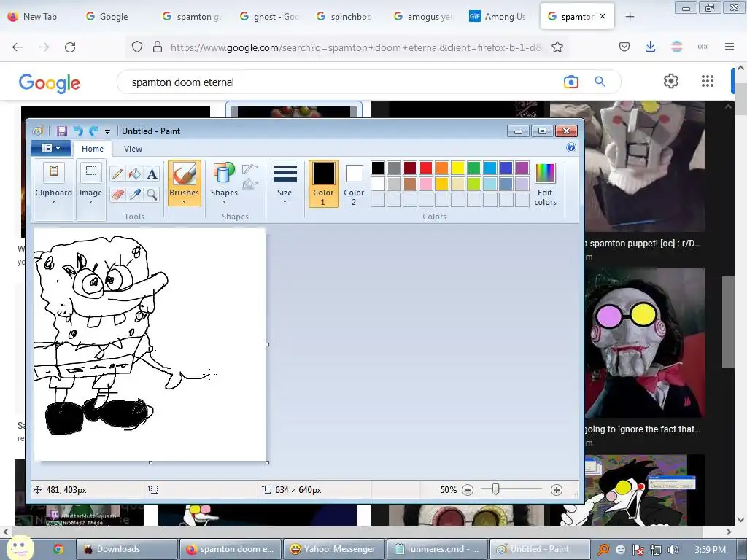The height and width of the screenshot is (560, 747).
Task: Select the Magnifier tool in Paint
Action: pyautogui.click(x=152, y=194)
